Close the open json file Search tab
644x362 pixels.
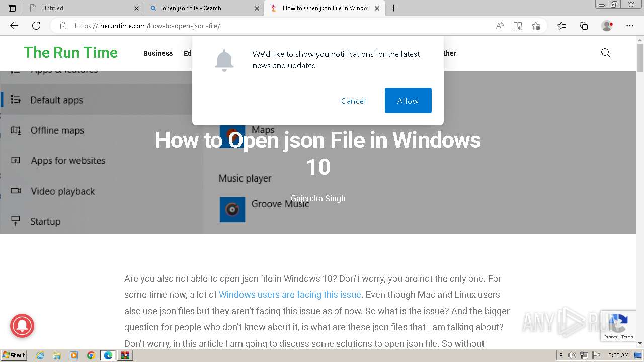(x=257, y=8)
